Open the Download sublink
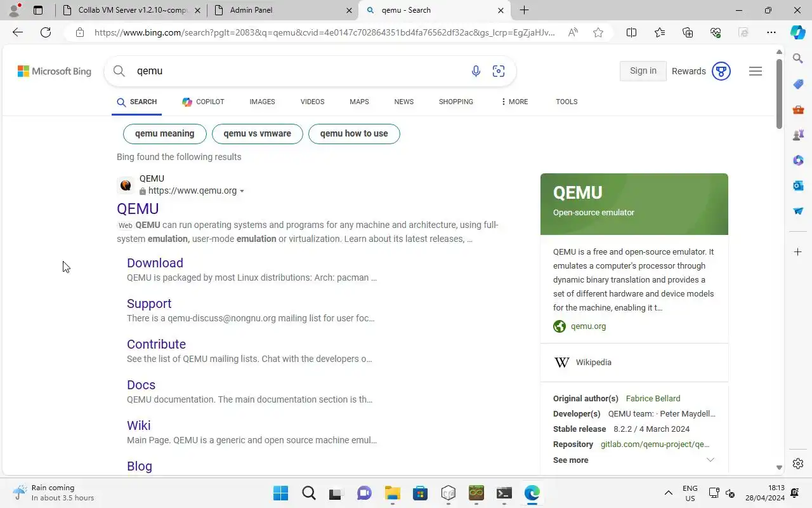 click(x=155, y=263)
